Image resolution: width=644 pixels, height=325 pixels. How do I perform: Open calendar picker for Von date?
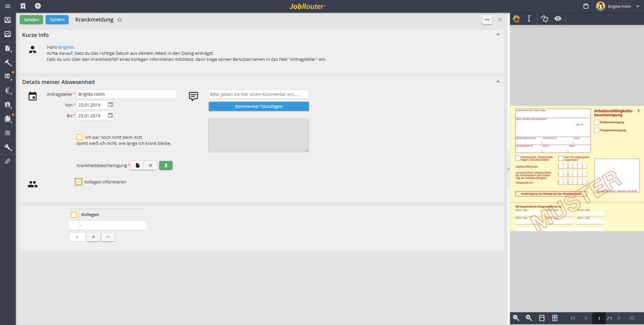coord(110,105)
